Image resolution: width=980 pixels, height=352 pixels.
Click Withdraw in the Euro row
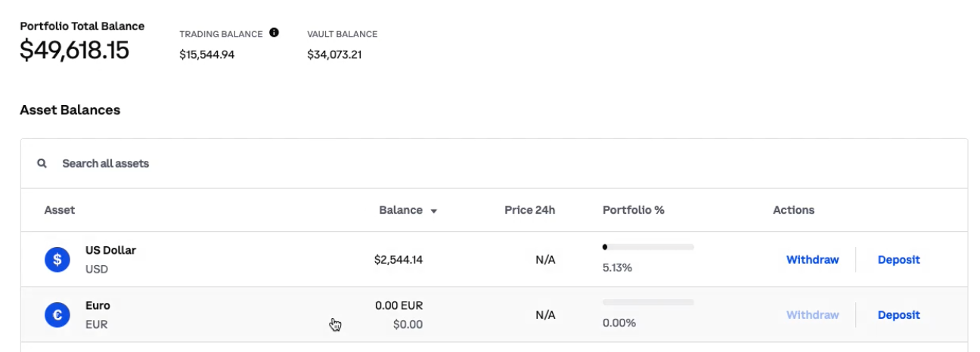tap(812, 315)
